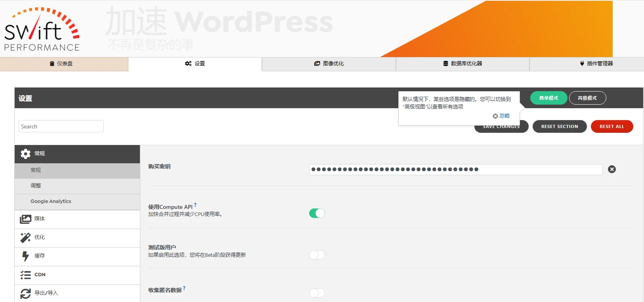Click the X icon beside 忽略 in tooltip

pos(495,116)
